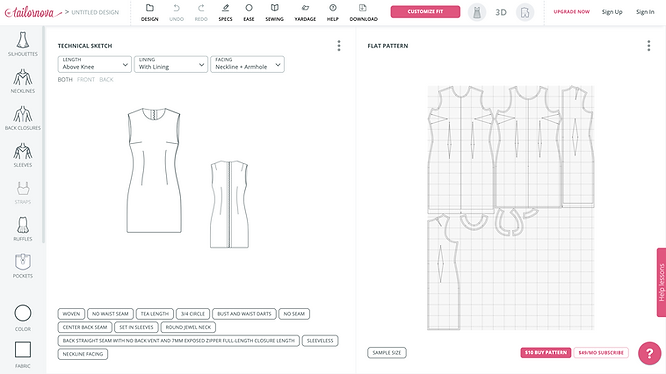Click the No Waist Seam tag
Viewport: 666px width, 374px height.
click(x=110, y=314)
